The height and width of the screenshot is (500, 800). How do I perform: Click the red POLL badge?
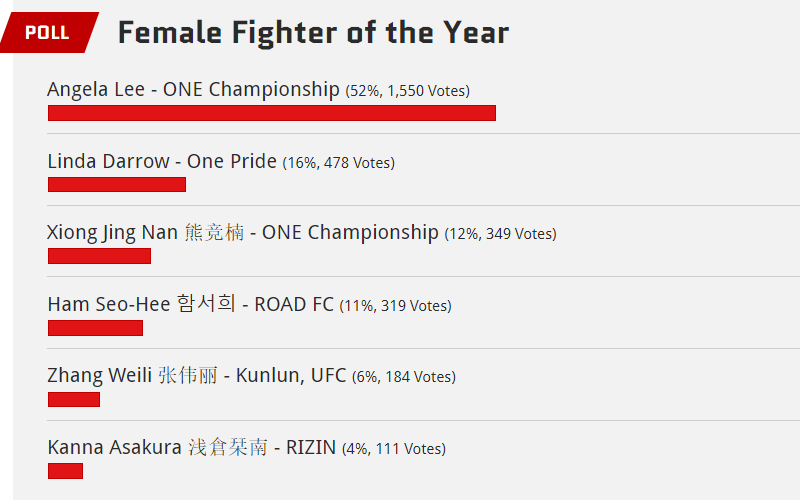[49, 32]
